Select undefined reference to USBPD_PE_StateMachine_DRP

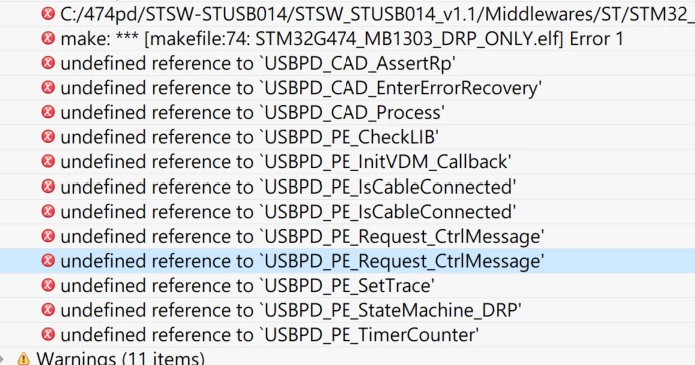click(348, 310)
